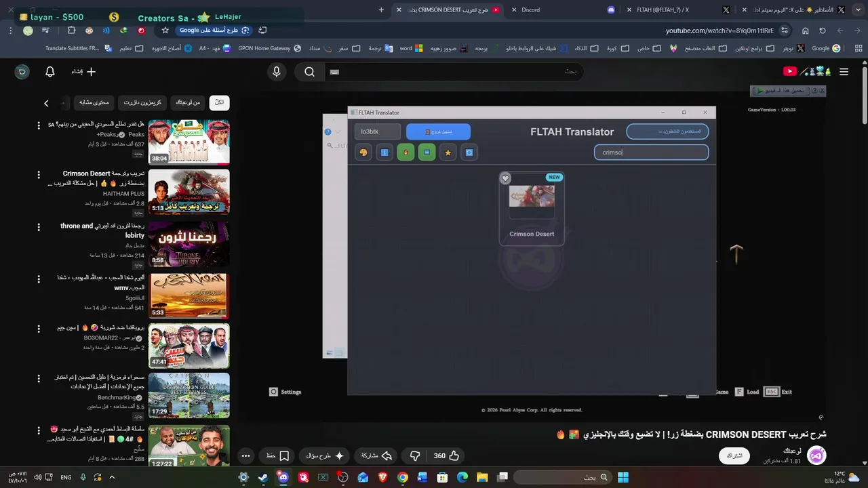
Task: Bookmark this page with the star icon
Action: click(x=165, y=30)
